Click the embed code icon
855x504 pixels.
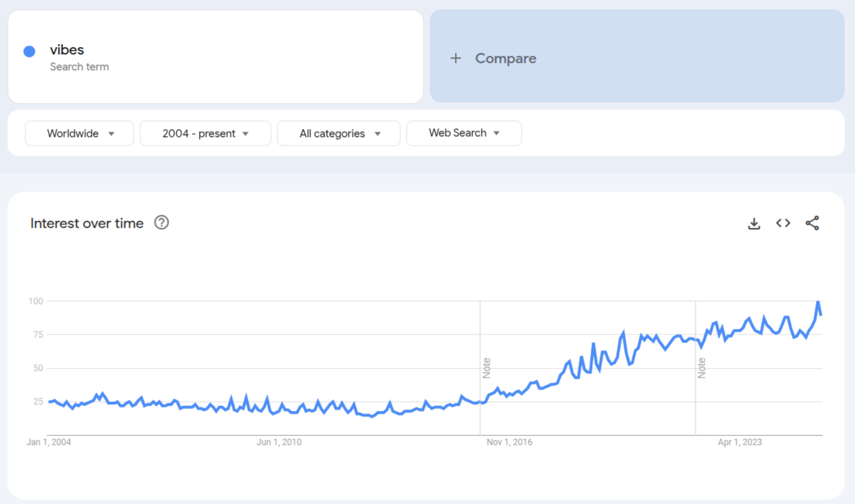click(783, 223)
